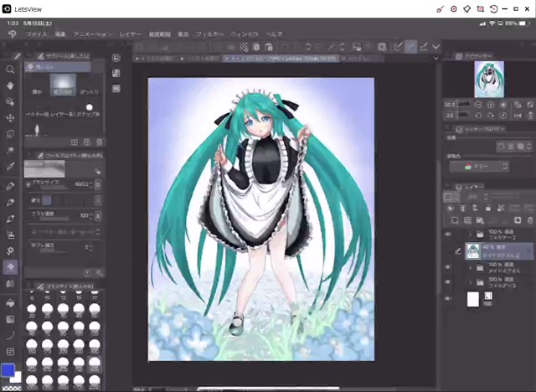This screenshot has height=392, width=536.
Task: Toggle clip to layer below icon
Action: pyautogui.click(x=451, y=208)
